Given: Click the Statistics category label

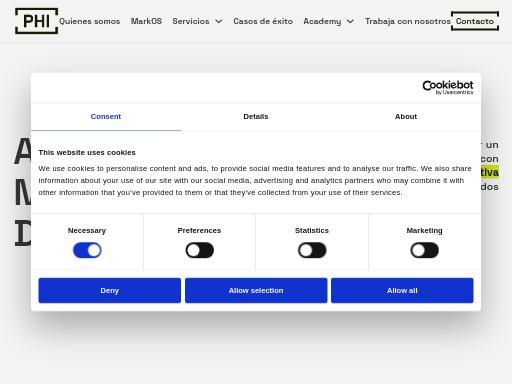Looking at the screenshot, I should tap(312, 231).
